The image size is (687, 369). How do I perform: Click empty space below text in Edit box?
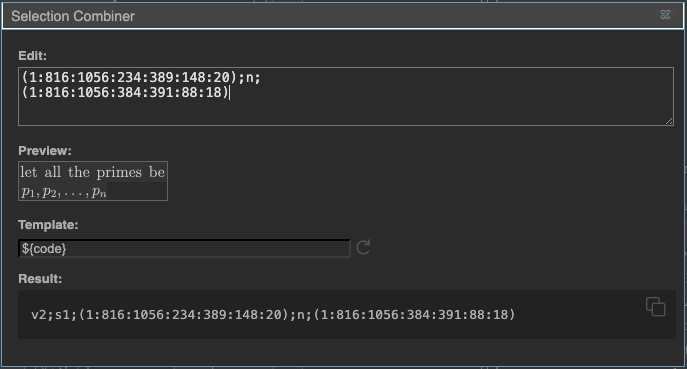tap(346, 113)
